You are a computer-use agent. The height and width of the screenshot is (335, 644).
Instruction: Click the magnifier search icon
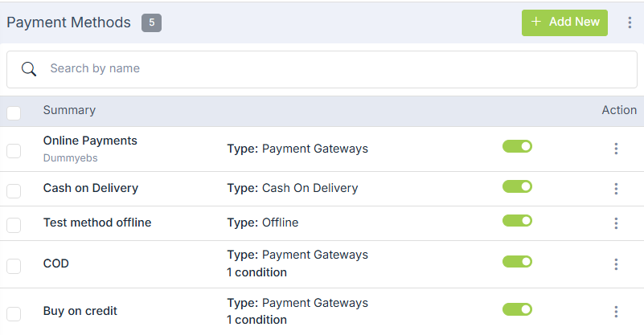(x=29, y=69)
